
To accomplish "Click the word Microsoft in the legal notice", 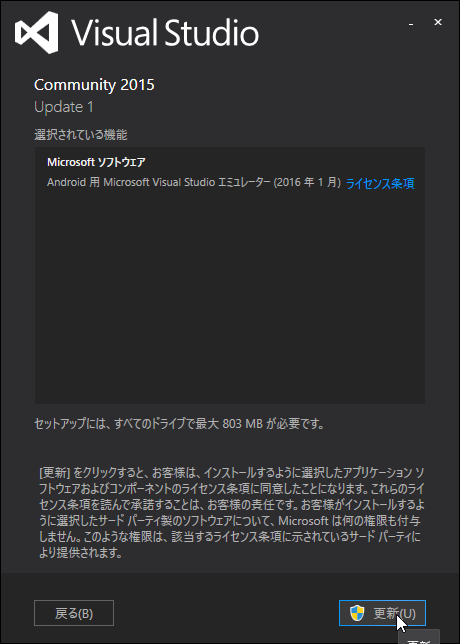I will [303, 521].
